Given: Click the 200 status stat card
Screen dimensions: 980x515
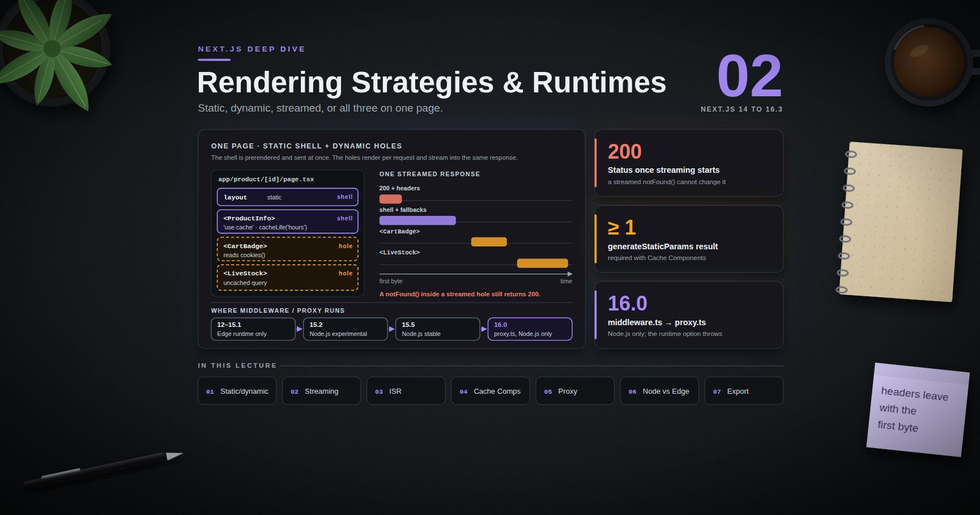Looking at the screenshot, I should 689,163.
